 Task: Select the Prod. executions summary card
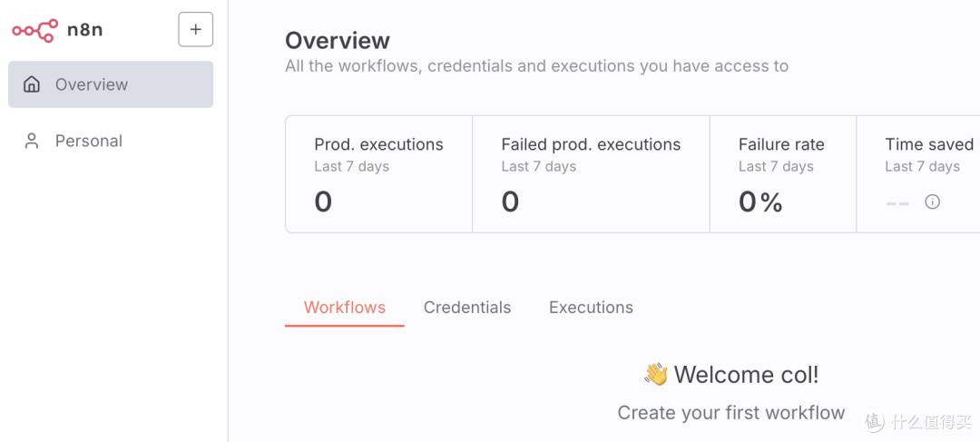click(378, 174)
